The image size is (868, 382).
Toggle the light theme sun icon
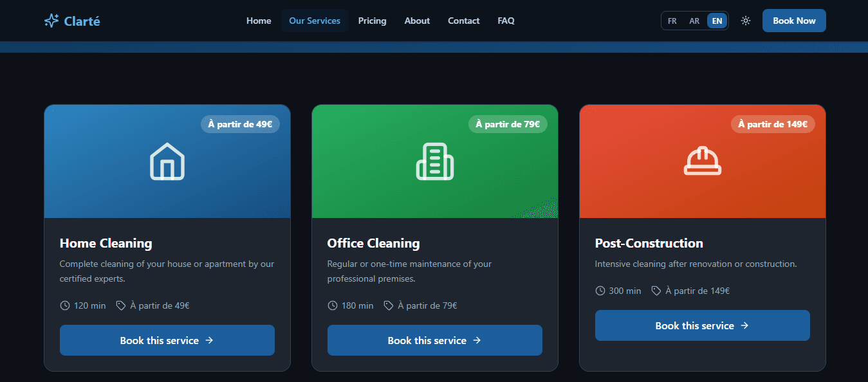746,21
